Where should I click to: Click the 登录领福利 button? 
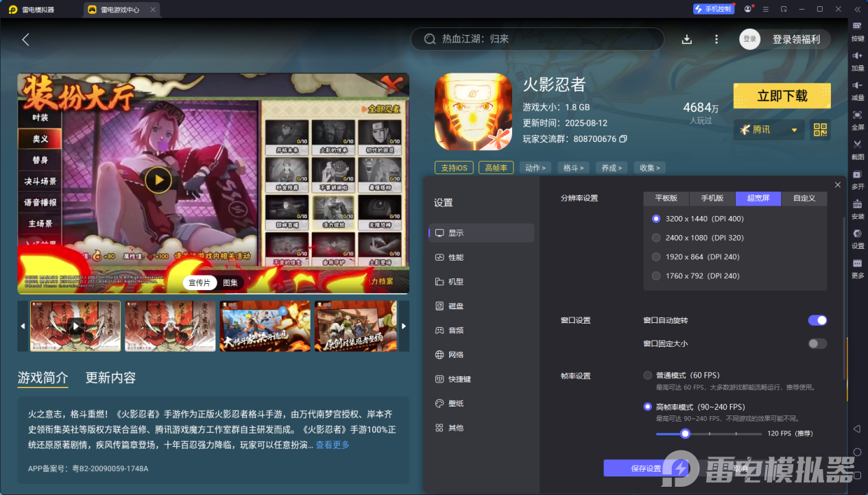pyautogui.click(x=796, y=39)
